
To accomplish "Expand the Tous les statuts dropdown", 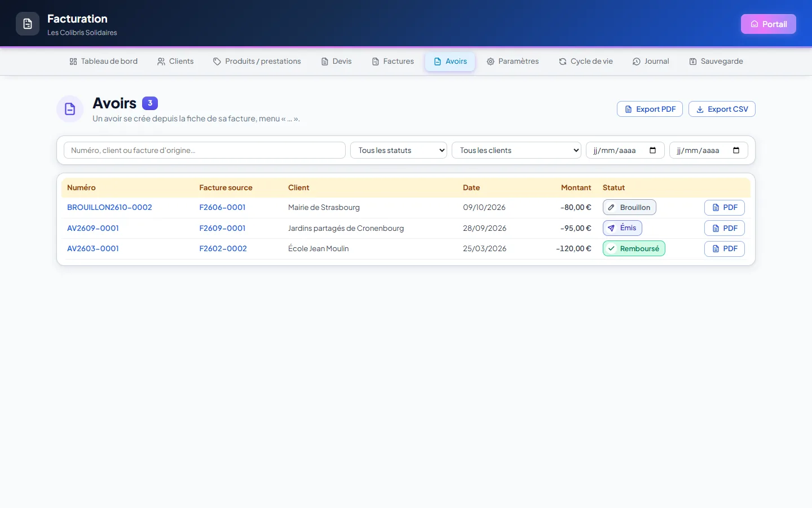I will click(399, 150).
